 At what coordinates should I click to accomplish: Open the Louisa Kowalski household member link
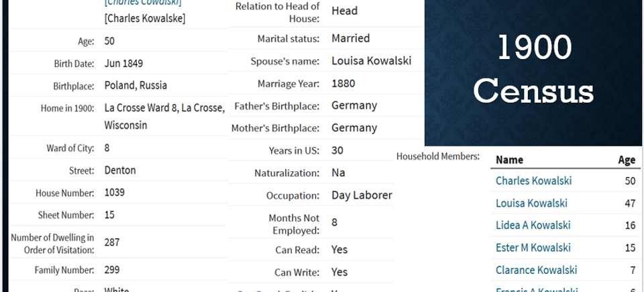[x=531, y=203]
